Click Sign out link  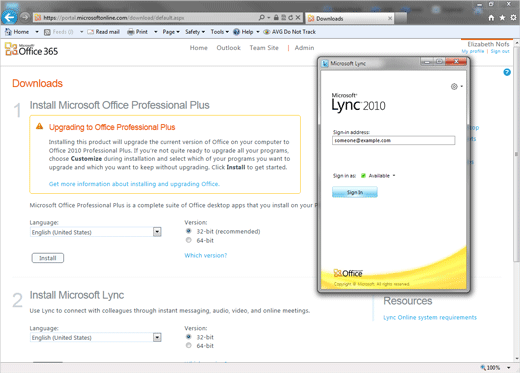click(500, 51)
